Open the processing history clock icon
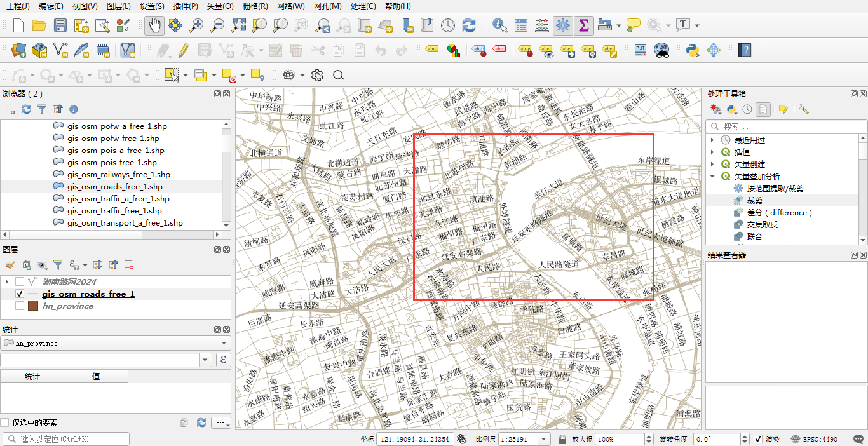868x446 pixels. click(x=747, y=109)
